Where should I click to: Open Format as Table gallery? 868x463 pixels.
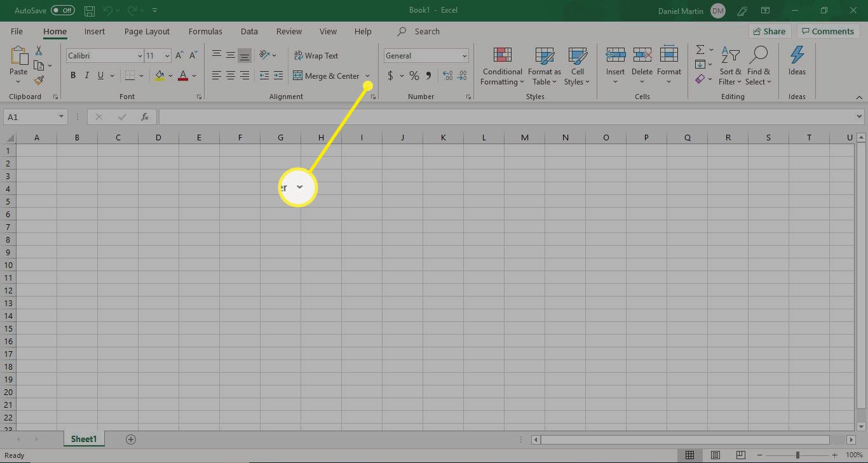[545, 66]
